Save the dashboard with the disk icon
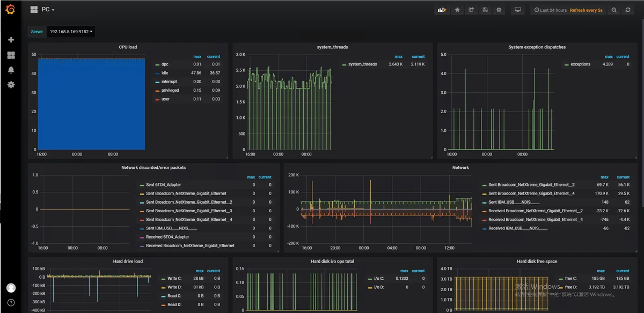This screenshot has width=644, height=313. coord(485,10)
